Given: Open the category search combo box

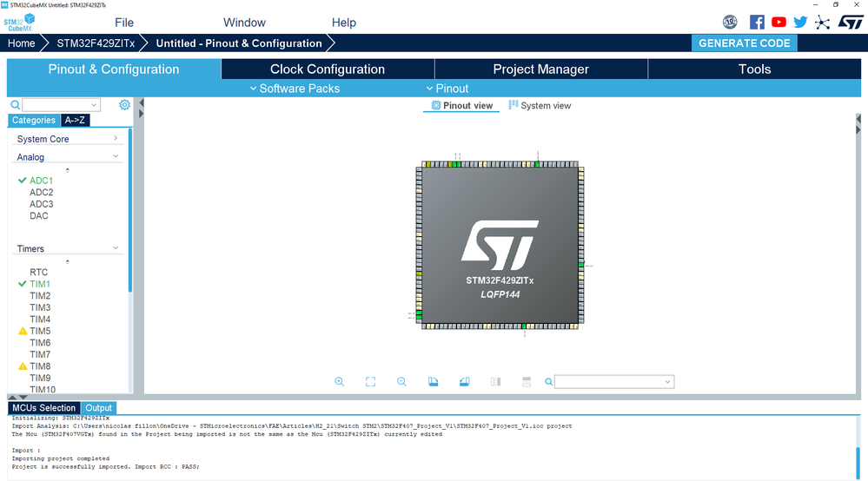Looking at the screenshot, I should (61, 104).
